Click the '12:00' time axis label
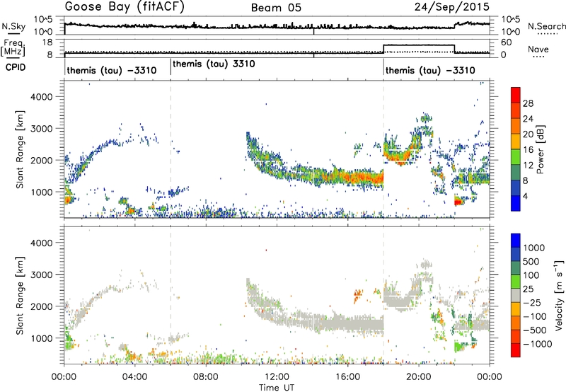 coord(277,377)
